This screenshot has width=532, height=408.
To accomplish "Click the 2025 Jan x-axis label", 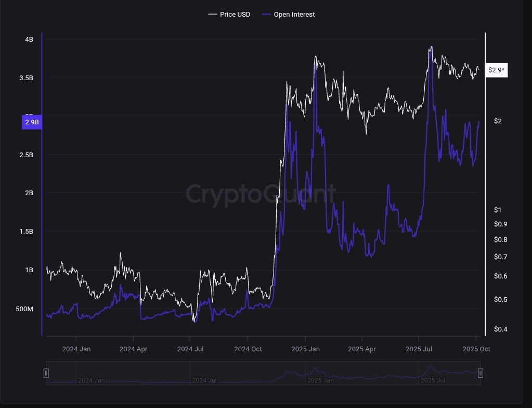I will tap(306, 349).
